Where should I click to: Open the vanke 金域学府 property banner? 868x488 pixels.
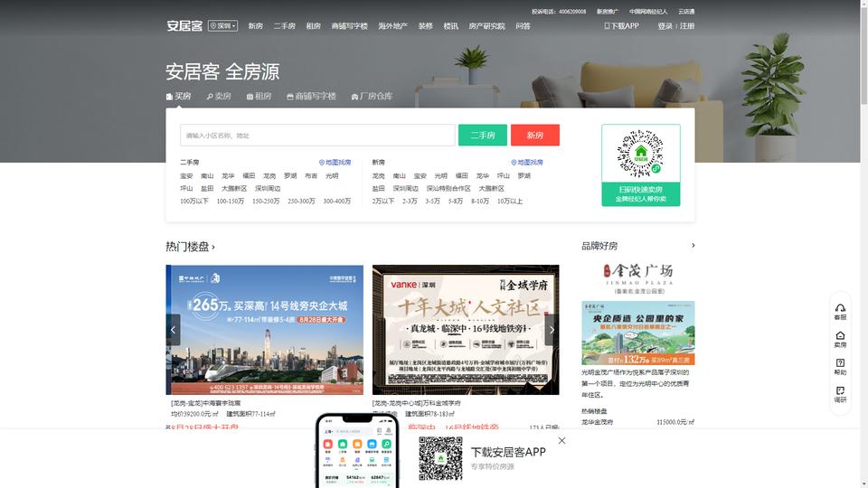pyautogui.click(x=466, y=330)
